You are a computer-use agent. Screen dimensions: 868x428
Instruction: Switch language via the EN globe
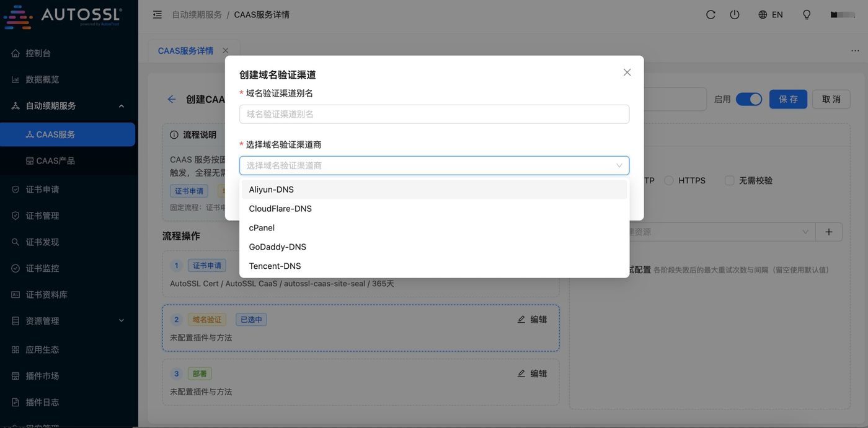point(771,14)
